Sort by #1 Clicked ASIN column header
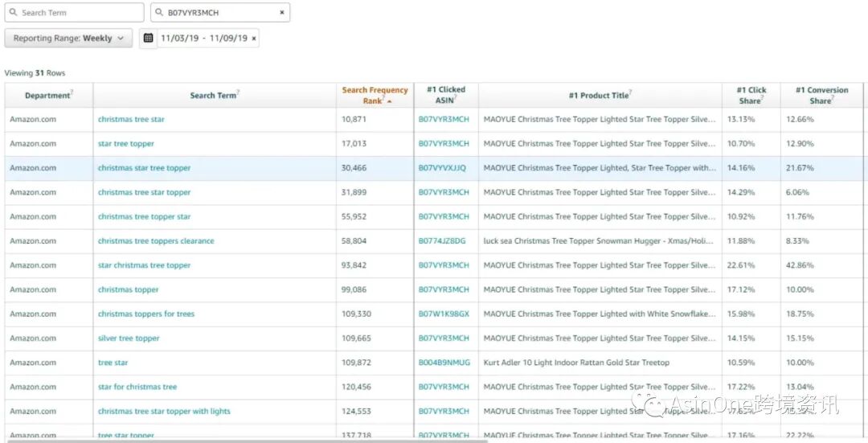868x443 pixels. [446, 95]
